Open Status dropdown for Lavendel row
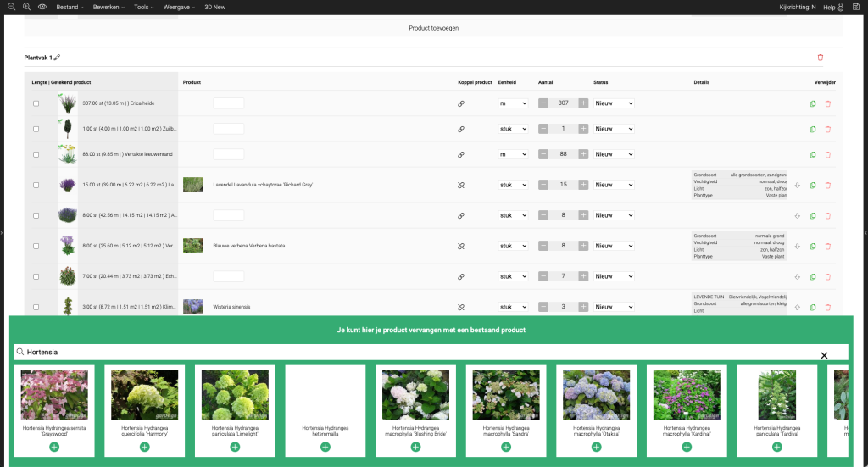The height and width of the screenshot is (467, 868). [x=614, y=185]
